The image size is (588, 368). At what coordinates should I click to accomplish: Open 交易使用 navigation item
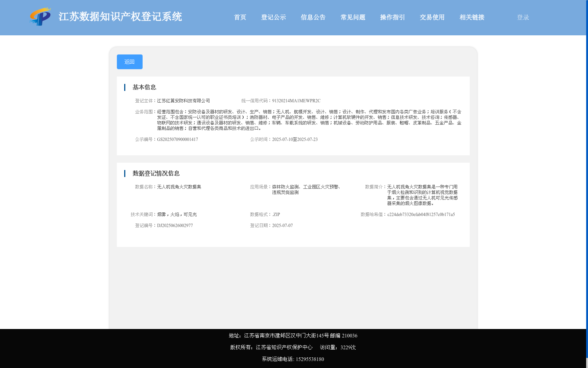pos(432,17)
